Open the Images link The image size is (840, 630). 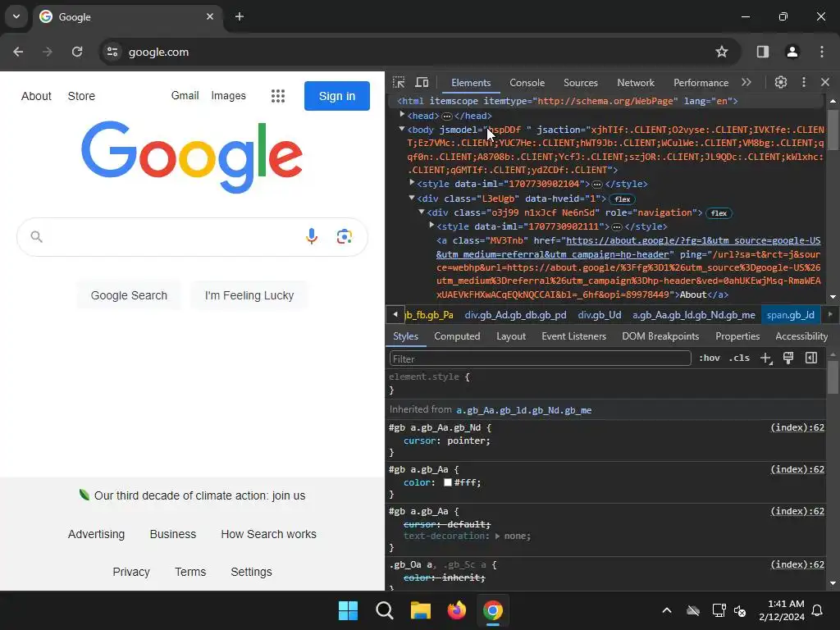pos(228,95)
